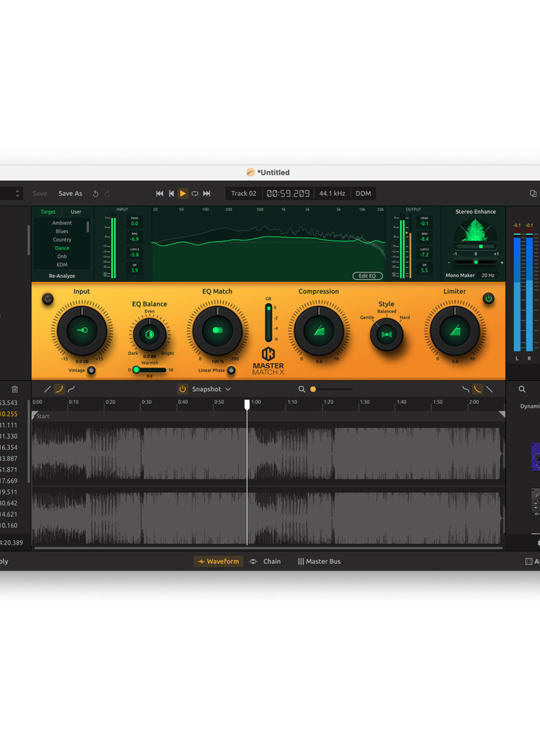Click the DDM format display
Viewport: 540px width, 756px height.
(x=363, y=193)
